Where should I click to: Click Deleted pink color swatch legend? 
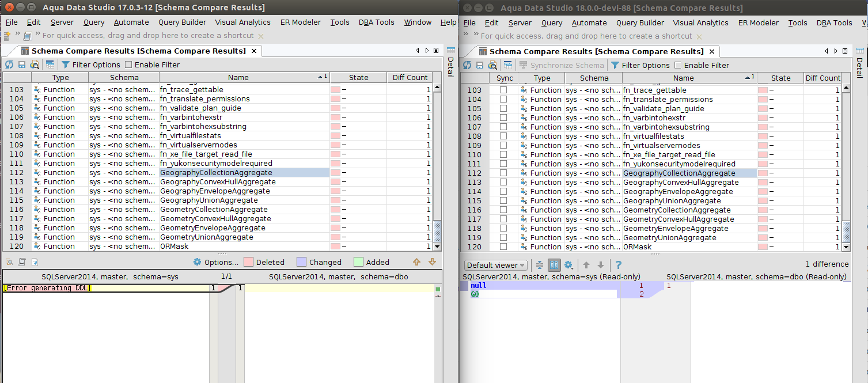[249, 262]
